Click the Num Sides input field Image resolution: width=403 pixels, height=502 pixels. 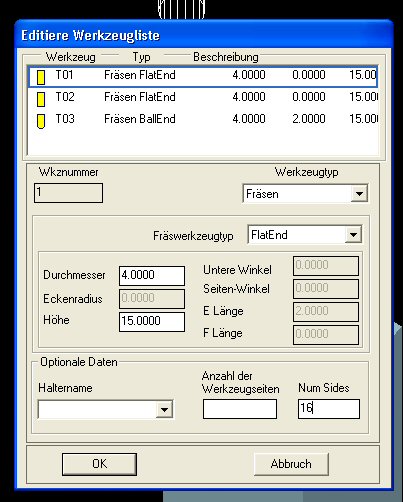329,409
